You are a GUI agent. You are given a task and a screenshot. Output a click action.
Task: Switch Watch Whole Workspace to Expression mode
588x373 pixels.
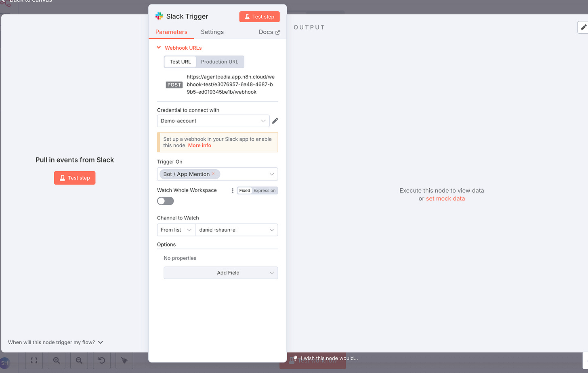click(x=265, y=190)
